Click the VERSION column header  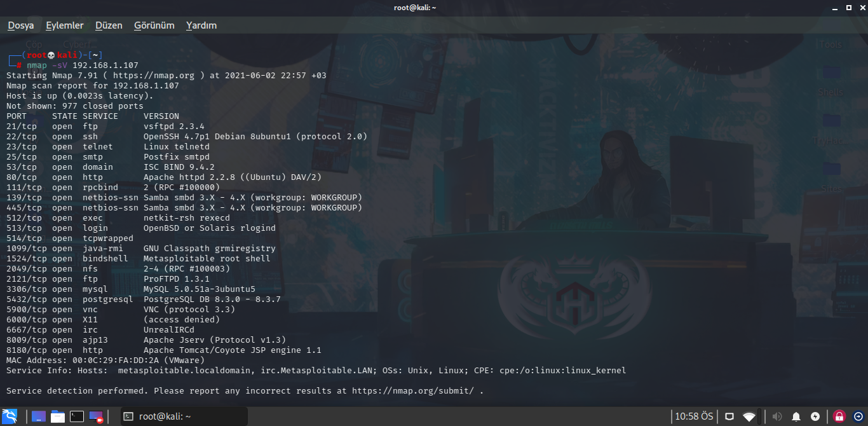coord(161,116)
